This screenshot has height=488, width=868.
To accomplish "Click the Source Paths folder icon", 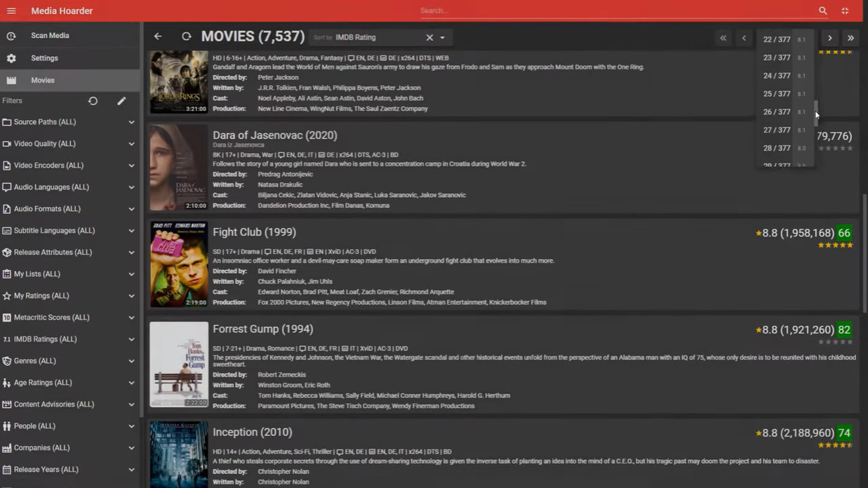I will tap(7, 122).
